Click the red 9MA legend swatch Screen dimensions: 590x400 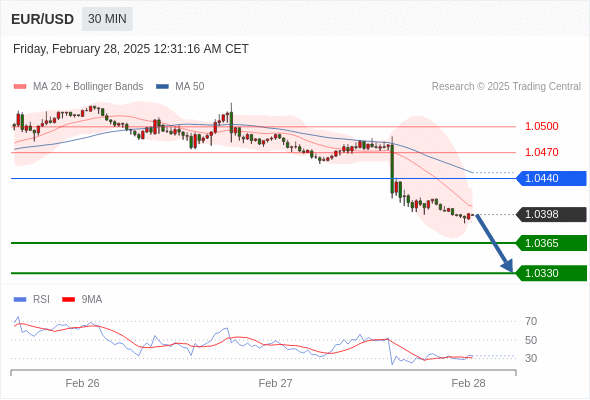tap(68, 300)
